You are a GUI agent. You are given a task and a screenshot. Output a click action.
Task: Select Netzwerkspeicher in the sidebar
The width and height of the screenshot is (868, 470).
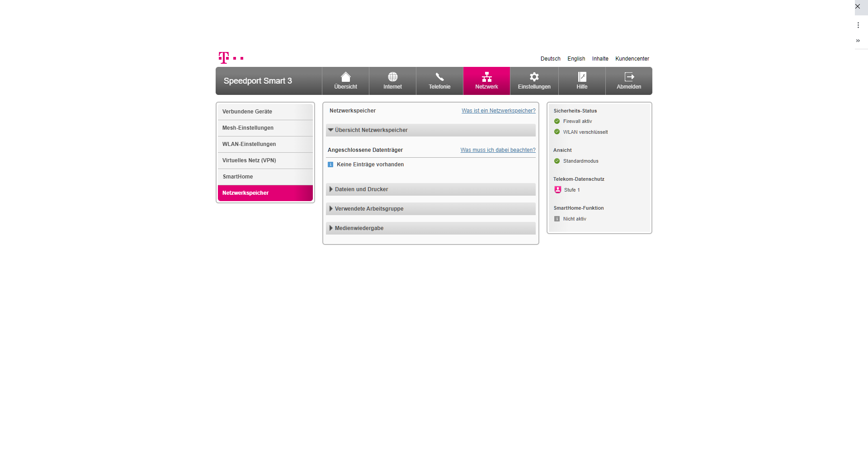point(265,193)
